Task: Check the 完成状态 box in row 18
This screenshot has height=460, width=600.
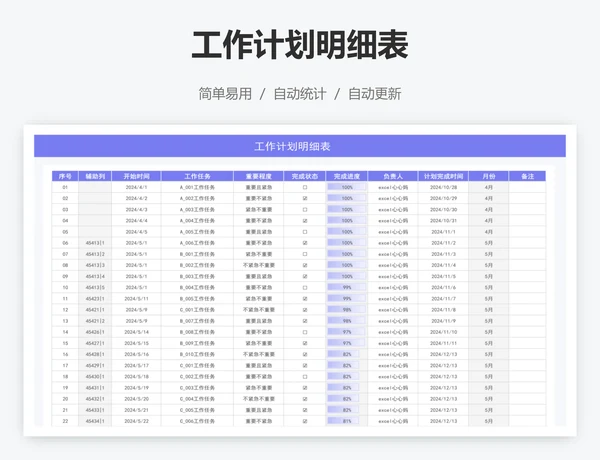Action: pyautogui.click(x=305, y=377)
